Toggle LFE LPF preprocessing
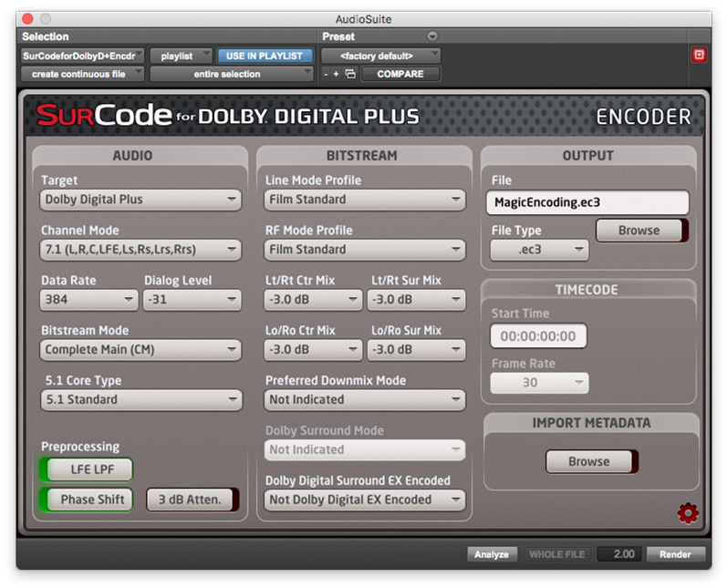 coord(87,469)
